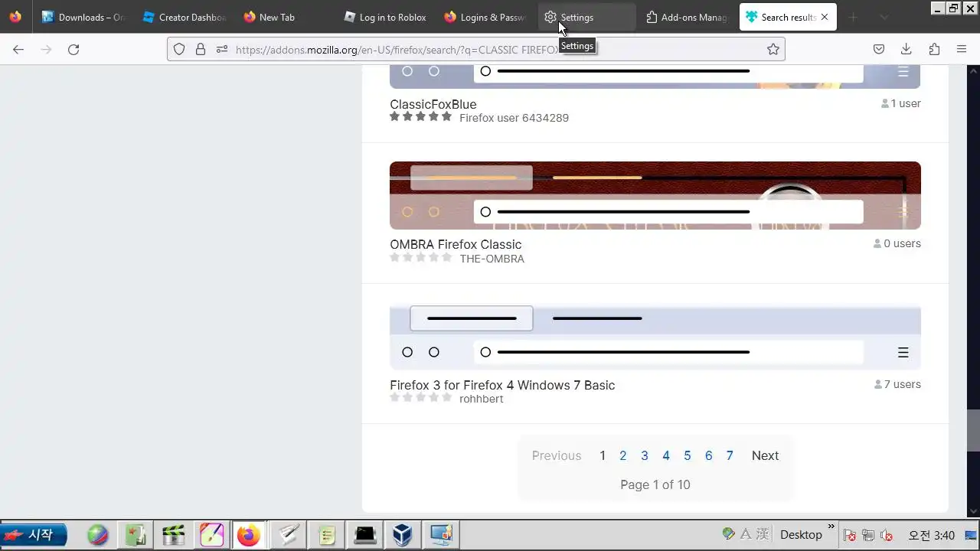This screenshot has width=980, height=551.
Task: Open the OMBRA Firefox Classic theme
Action: tap(456, 244)
